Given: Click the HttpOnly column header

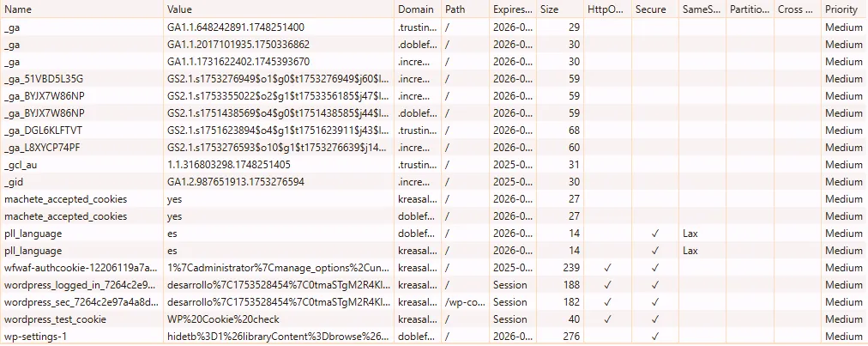Looking at the screenshot, I should tap(607, 9).
